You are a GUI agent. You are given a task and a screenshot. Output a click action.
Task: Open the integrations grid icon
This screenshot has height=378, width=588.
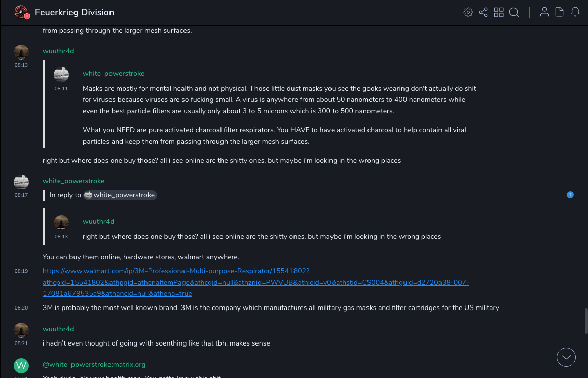[499, 12]
